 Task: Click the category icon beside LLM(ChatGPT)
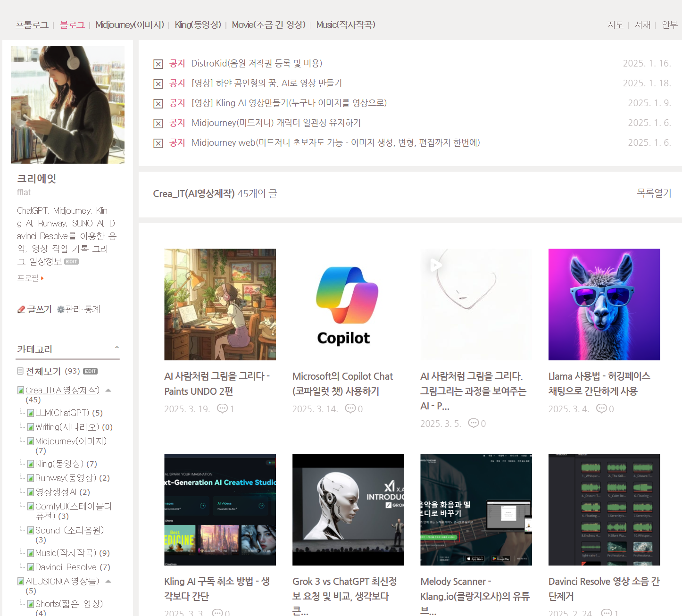pos(31,413)
